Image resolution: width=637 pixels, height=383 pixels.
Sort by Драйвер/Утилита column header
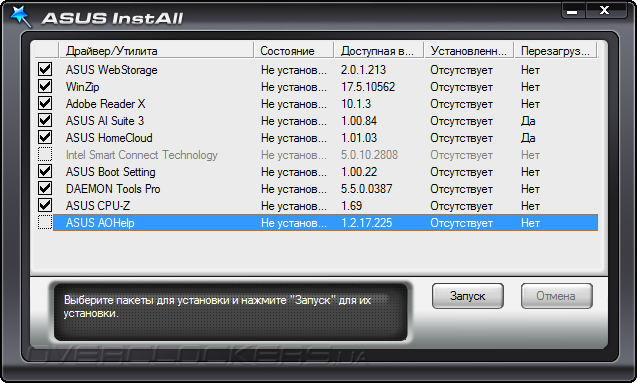click(156, 51)
